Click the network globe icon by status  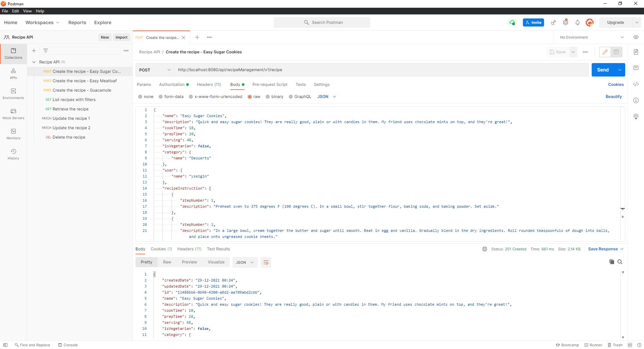(x=485, y=249)
